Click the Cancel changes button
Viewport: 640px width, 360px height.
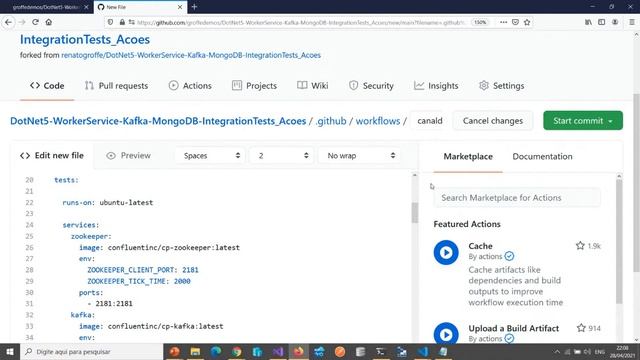point(493,121)
